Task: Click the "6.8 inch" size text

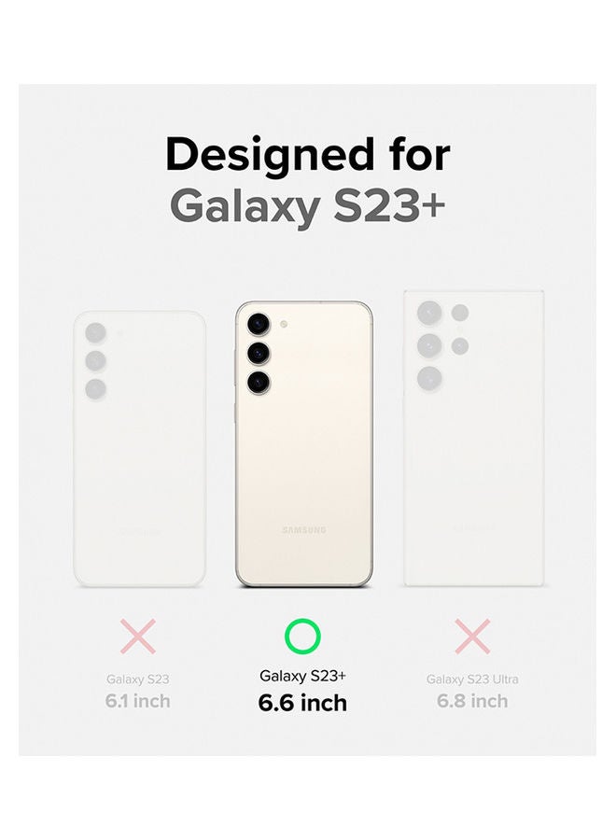Action: pyautogui.click(x=472, y=701)
